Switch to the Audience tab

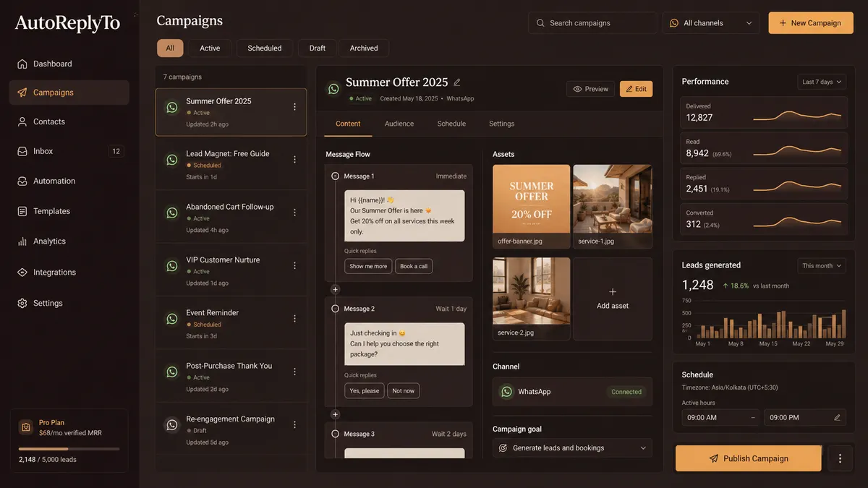point(399,124)
